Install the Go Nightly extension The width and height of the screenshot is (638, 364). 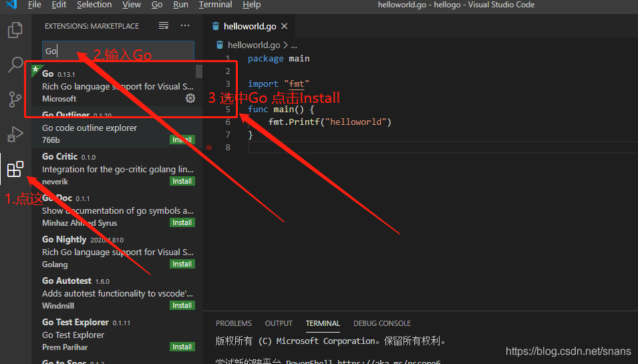[x=182, y=264]
